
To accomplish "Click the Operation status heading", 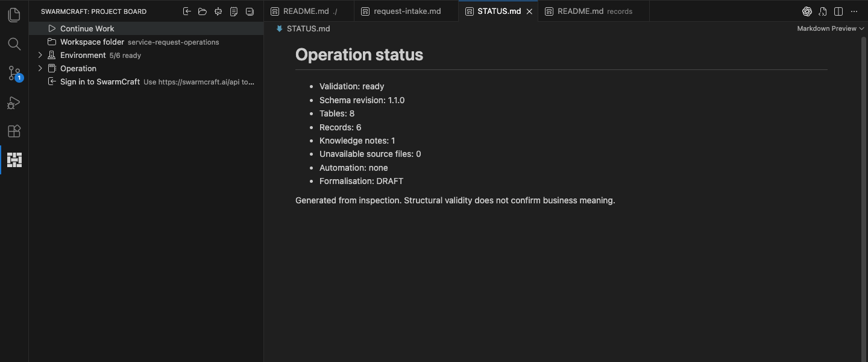I will coord(359,54).
